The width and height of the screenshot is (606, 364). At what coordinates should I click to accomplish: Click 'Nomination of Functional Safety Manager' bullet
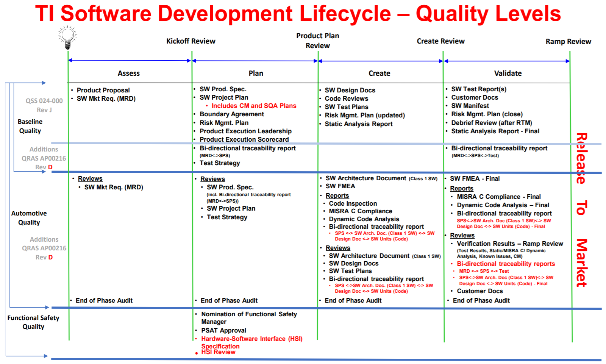tap(249, 318)
